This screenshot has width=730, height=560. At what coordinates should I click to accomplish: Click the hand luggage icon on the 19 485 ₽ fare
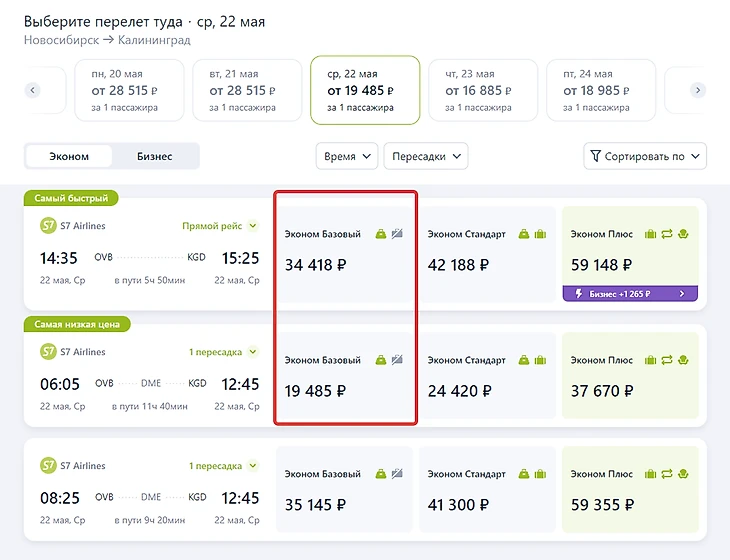(381, 360)
